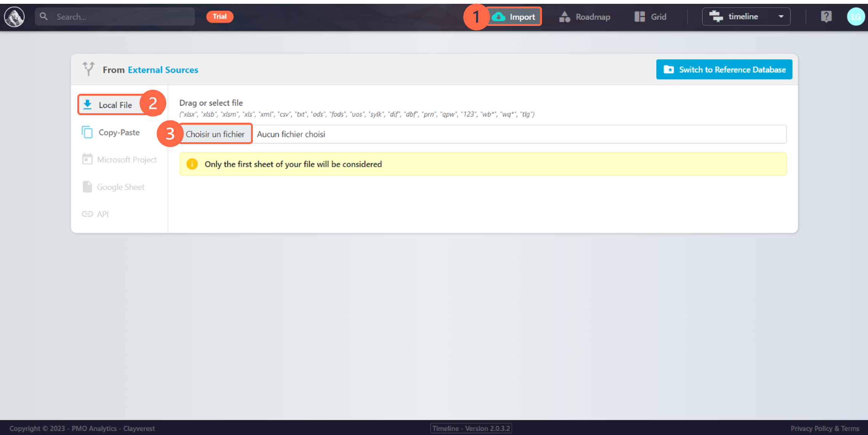Viewport: 868px width, 435px height.
Task: Click the External Sources link
Action: click(163, 70)
